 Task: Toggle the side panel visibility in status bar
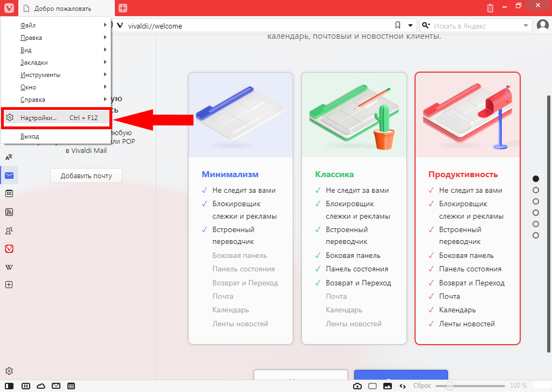9,386
